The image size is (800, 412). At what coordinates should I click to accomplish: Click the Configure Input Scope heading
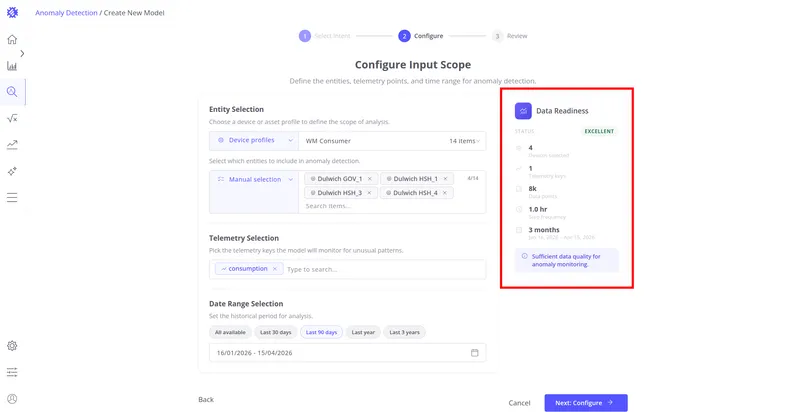(413, 65)
